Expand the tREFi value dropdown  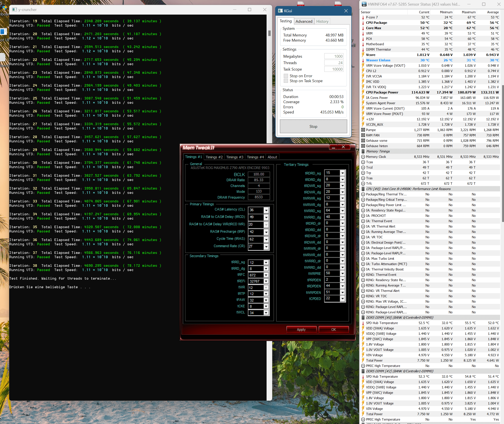(x=266, y=281)
